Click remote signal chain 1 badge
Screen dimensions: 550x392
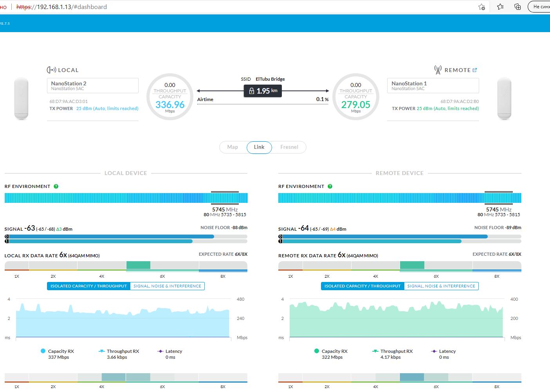coord(280,241)
